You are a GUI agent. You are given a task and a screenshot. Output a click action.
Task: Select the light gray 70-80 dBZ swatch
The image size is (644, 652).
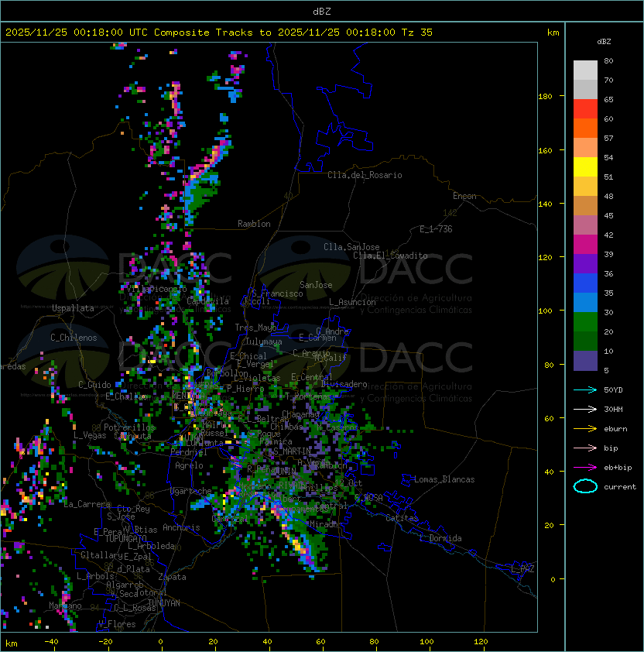point(585,70)
